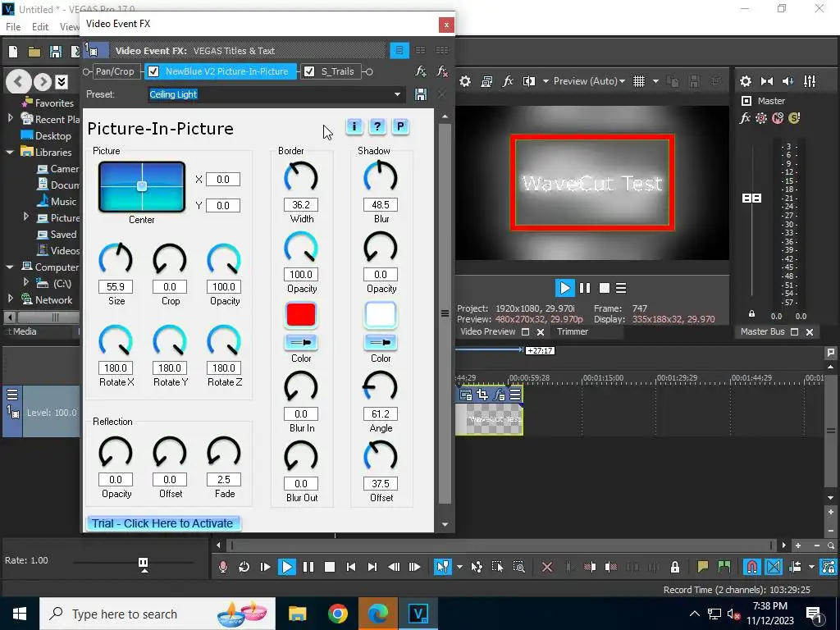Click the 'P' presets button

point(400,126)
